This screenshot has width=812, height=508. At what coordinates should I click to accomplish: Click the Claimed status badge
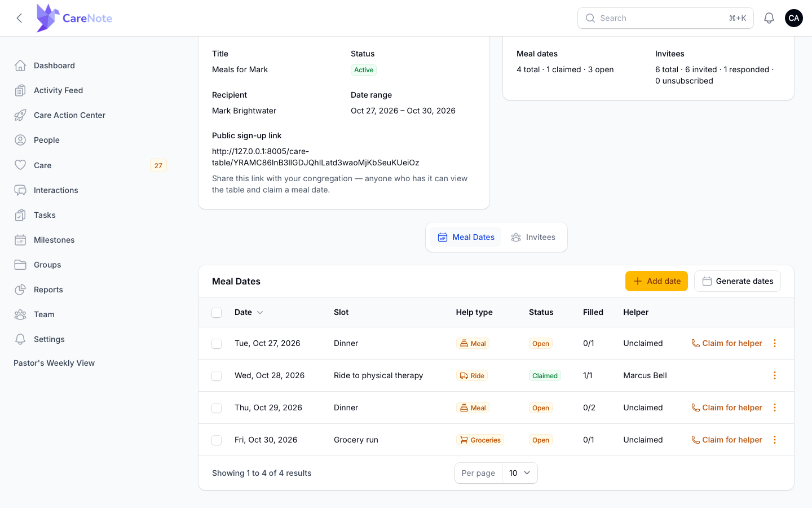[x=545, y=376]
